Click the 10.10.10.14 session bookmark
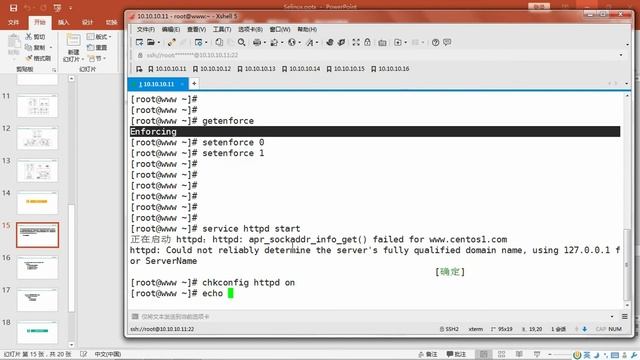The width and height of the screenshot is (640, 360). tap(301, 69)
